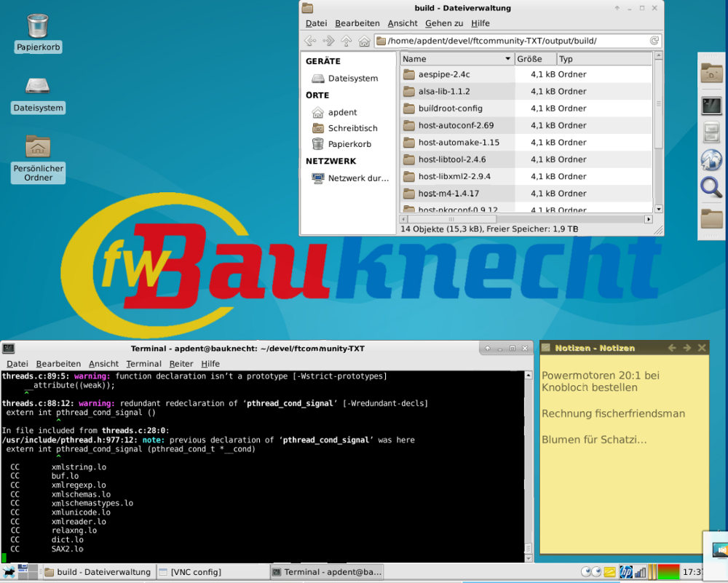Select Schreibtisch in the sidebar places
The height and width of the screenshot is (583, 728).
(x=352, y=128)
